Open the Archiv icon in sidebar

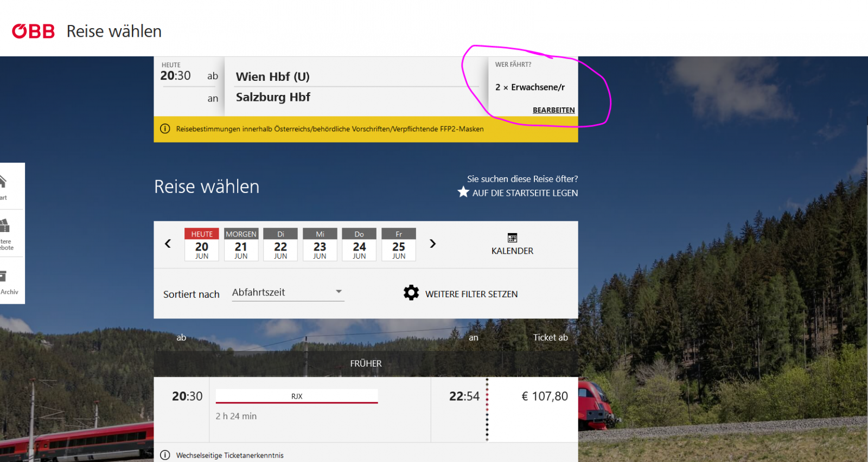click(x=4, y=277)
